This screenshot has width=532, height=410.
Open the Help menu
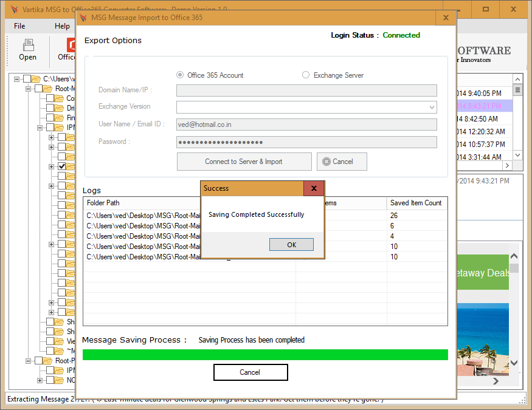(62, 26)
